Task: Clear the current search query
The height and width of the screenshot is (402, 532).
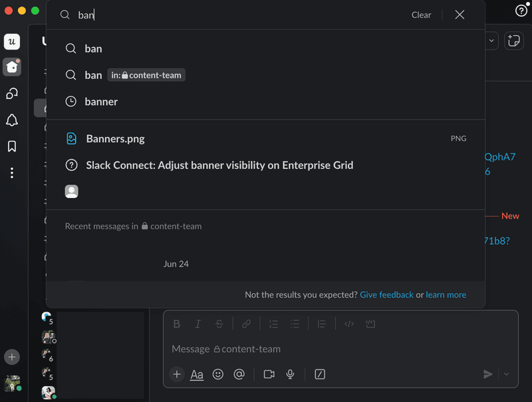Action: click(x=421, y=14)
